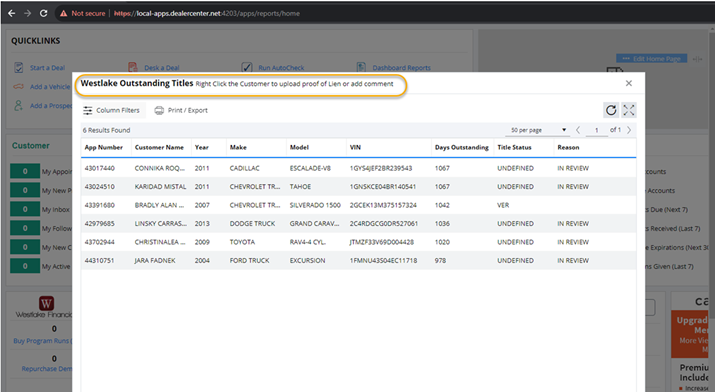Expand the grid to full screen
This screenshot has width=715, height=392.
(629, 110)
